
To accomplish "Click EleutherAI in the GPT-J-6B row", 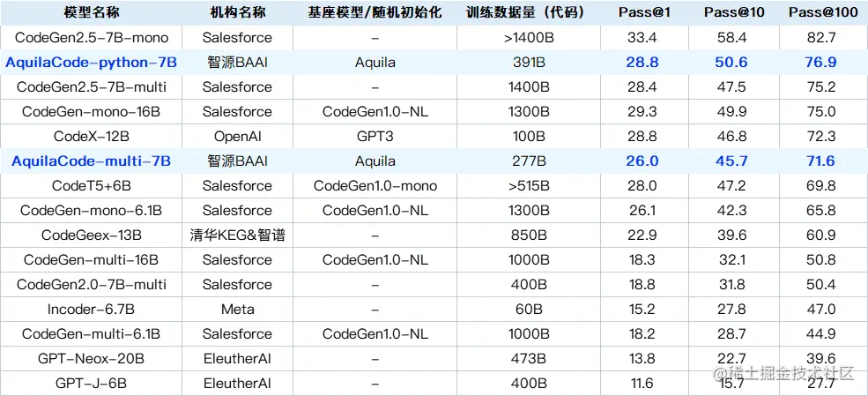I will tap(237, 384).
